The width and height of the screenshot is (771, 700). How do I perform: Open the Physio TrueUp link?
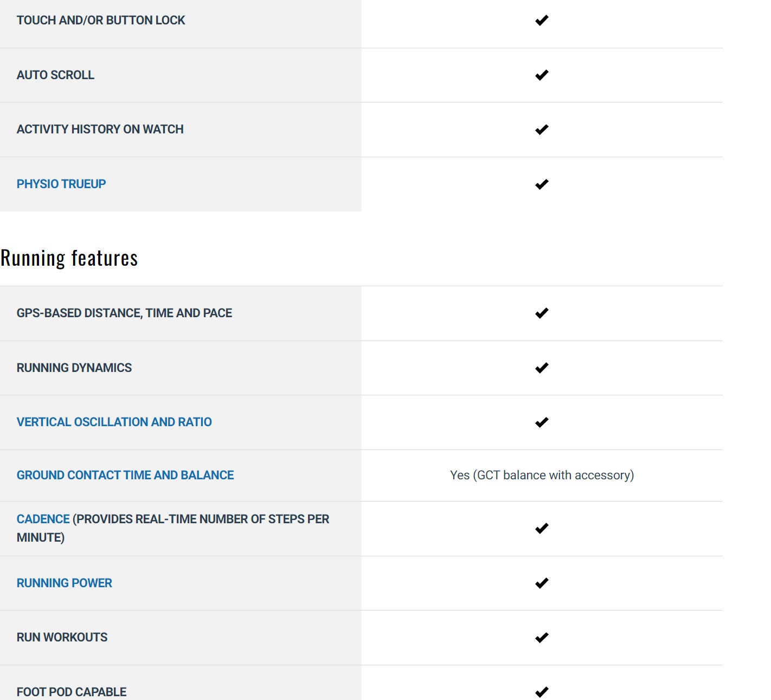pos(61,184)
